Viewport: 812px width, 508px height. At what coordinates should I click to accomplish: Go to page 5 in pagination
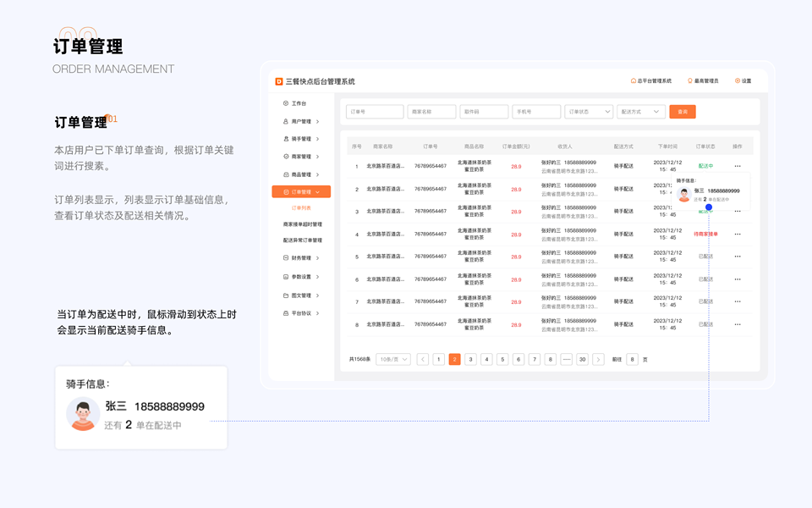[502, 359]
